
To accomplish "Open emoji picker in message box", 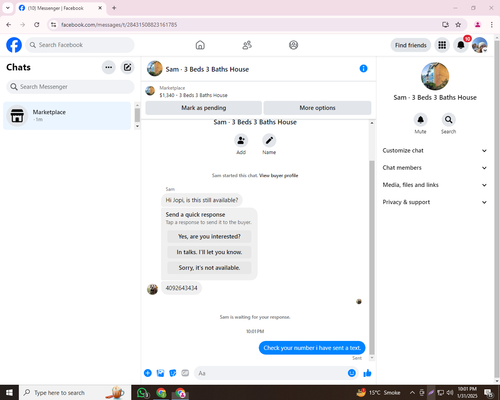I will pyautogui.click(x=351, y=373).
